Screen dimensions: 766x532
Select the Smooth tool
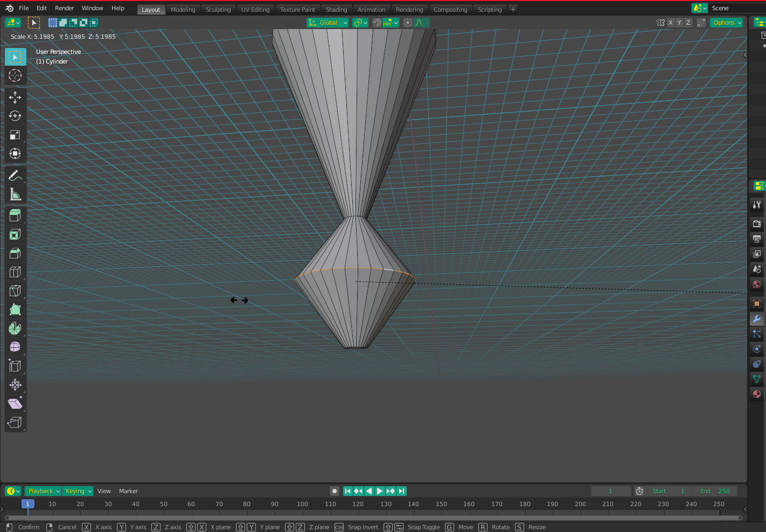click(x=15, y=347)
